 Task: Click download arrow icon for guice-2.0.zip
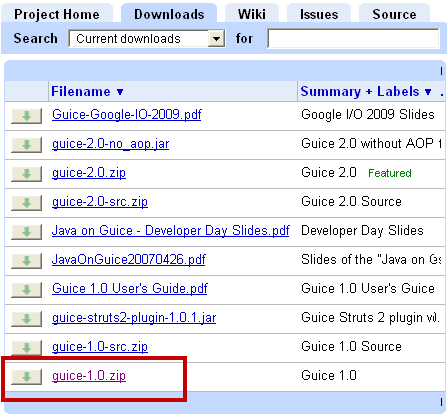27,174
